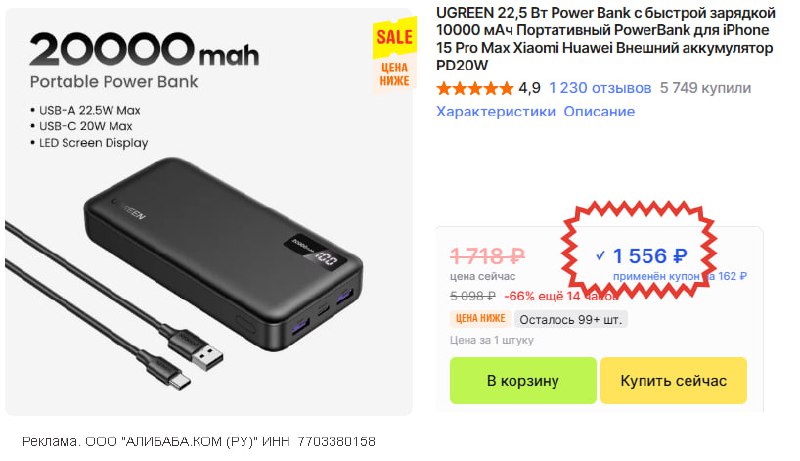Click the yellow SALE badge
Screen dimensions: 800x461
click(393, 38)
